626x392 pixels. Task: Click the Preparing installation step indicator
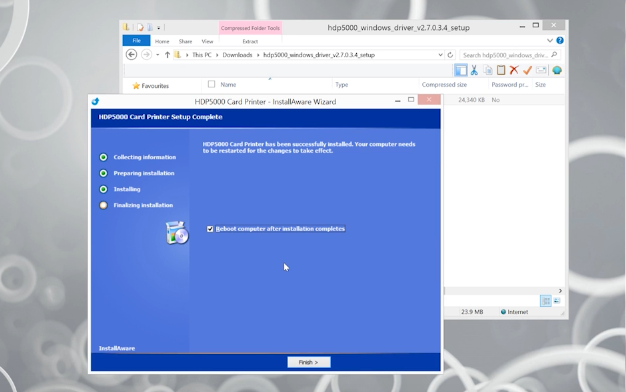(103, 173)
